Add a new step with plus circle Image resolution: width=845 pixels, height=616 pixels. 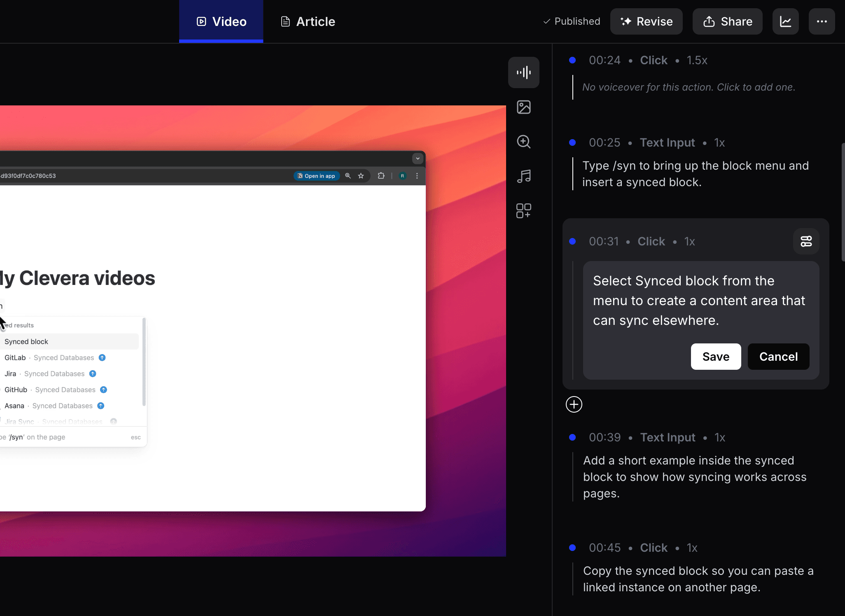click(574, 404)
